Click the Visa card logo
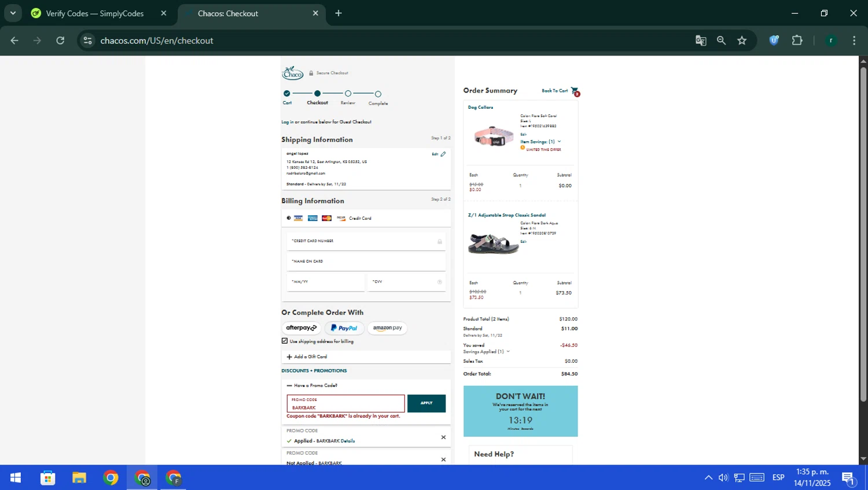868x490 pixels. click(x=299, y=218)
